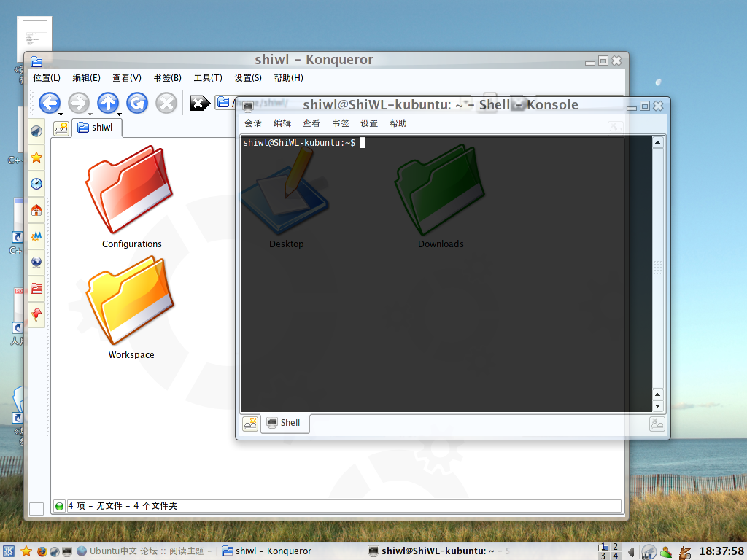Clear Konqueror's location bar with black arrow
Image resolution: width=747 pixels, height=560 pixels.
[200, 103]
